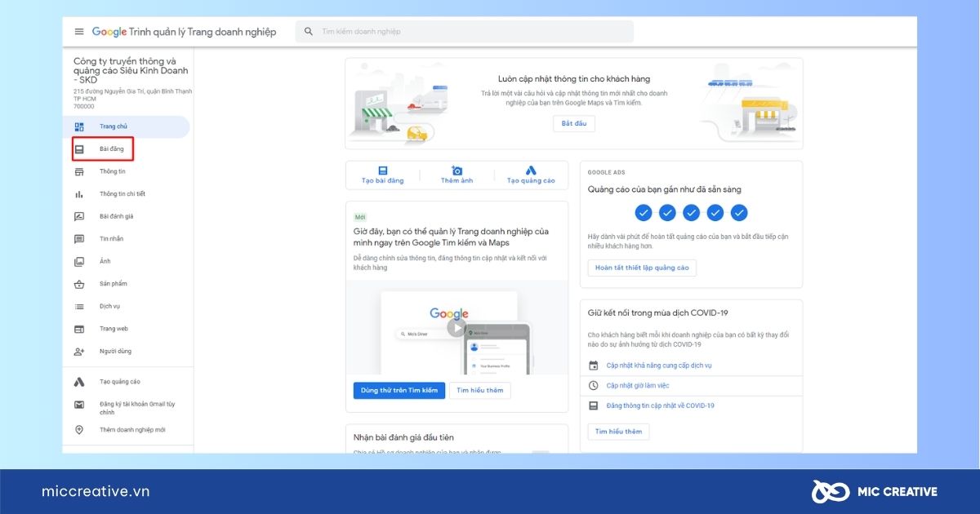Click the Trang chủ sidebar icon

pos(79,126)
